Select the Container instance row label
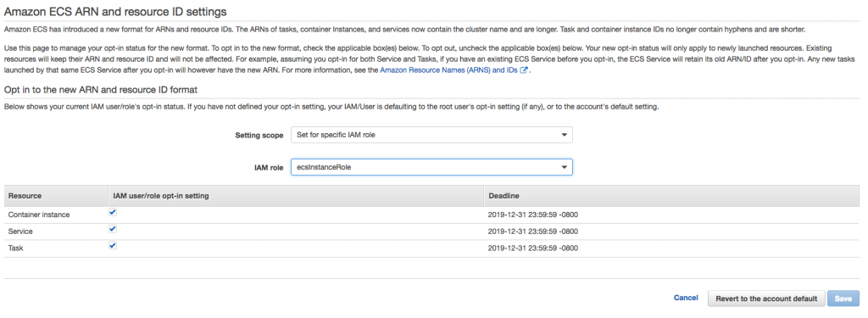Viewport: 868px width, 318px height. (39, 215)
